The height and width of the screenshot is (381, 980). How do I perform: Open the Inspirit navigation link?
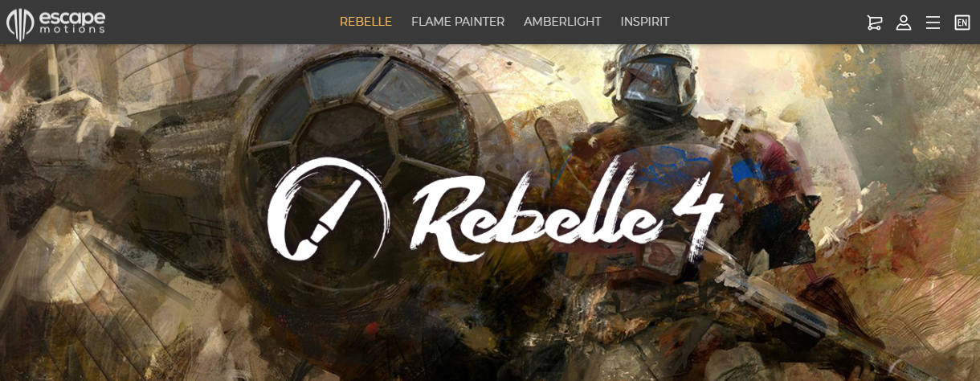click(645, 22)
